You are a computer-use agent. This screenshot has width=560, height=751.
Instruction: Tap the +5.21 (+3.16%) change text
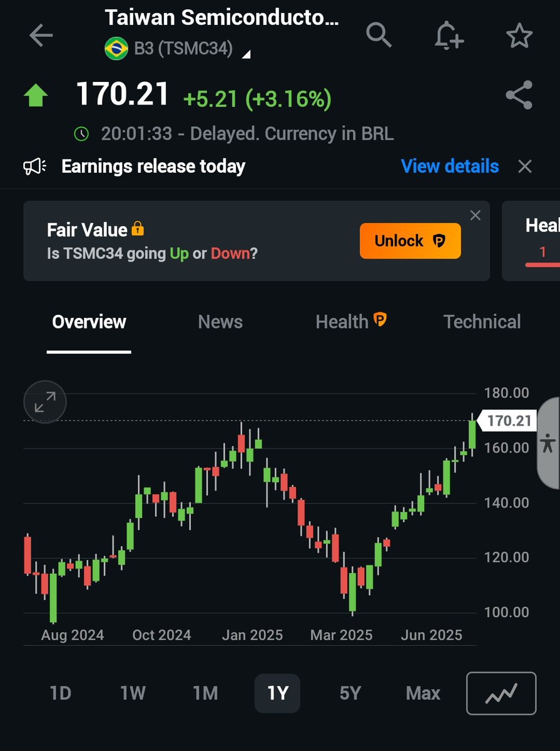[257, 98]
